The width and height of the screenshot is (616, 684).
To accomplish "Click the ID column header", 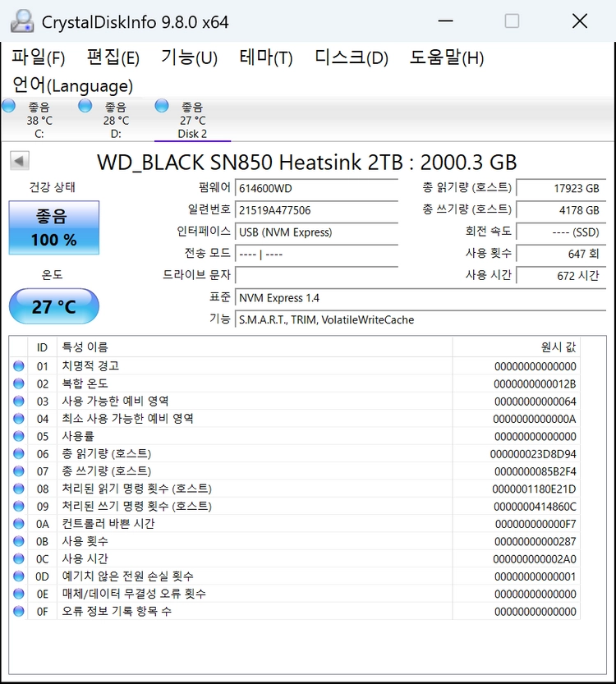I will [43, 347].
